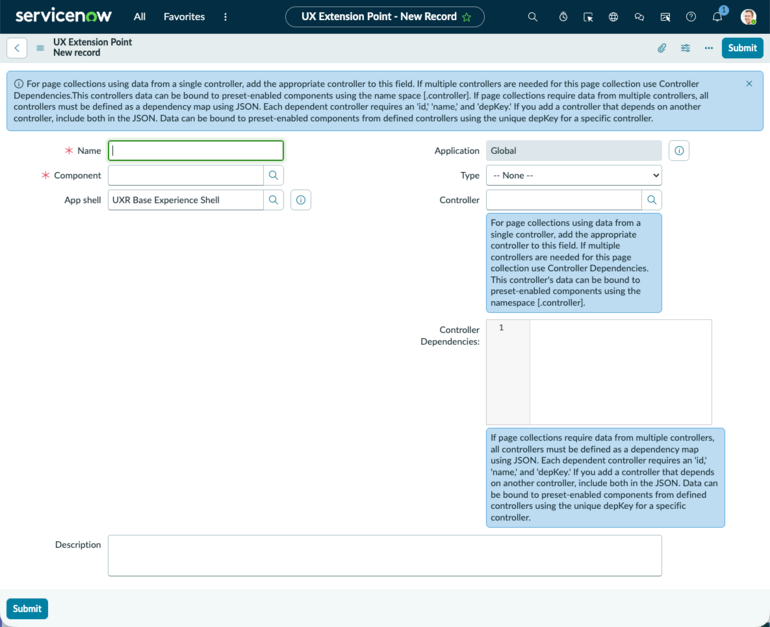This screenshot has width=770, height=627.
Task: Favorite the page with star icon
Action: click(x=467, y=17)
